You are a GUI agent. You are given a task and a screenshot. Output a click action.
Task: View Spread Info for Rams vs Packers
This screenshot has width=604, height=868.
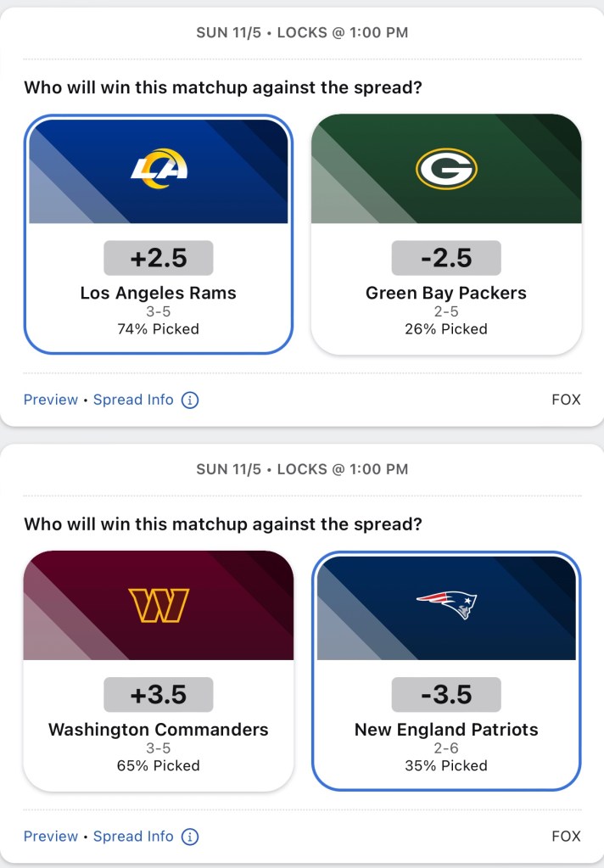(133, 400)
